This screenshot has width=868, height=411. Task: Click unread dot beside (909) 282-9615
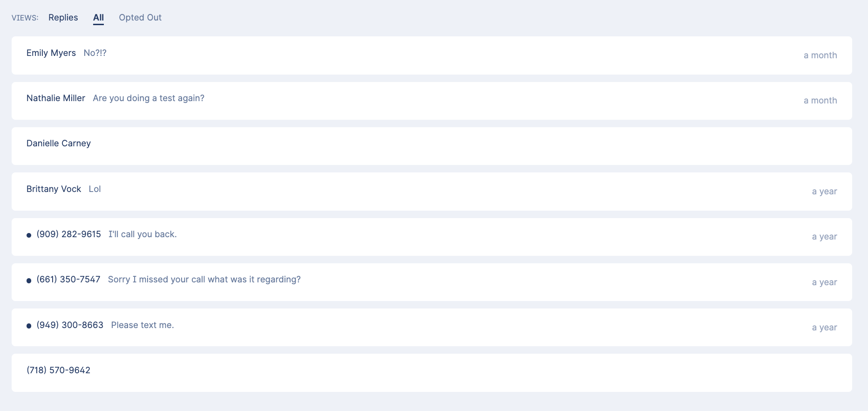[29, 235]
